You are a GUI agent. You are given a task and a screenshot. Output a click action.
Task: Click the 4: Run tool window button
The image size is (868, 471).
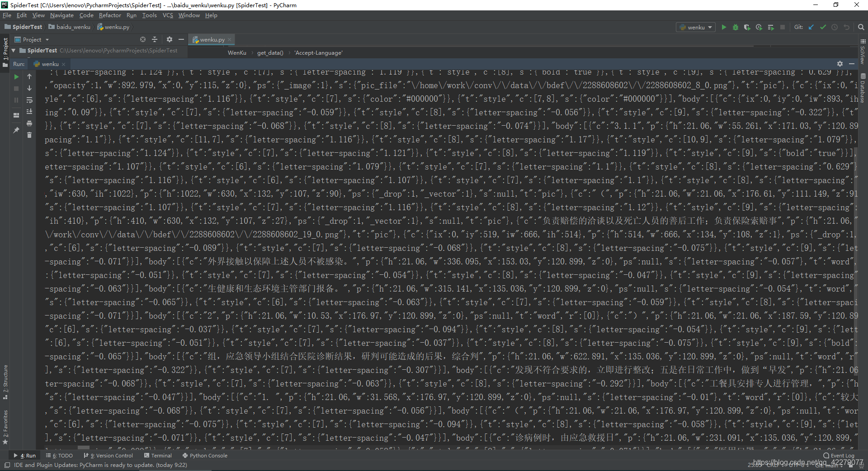(x=25, y=456)
